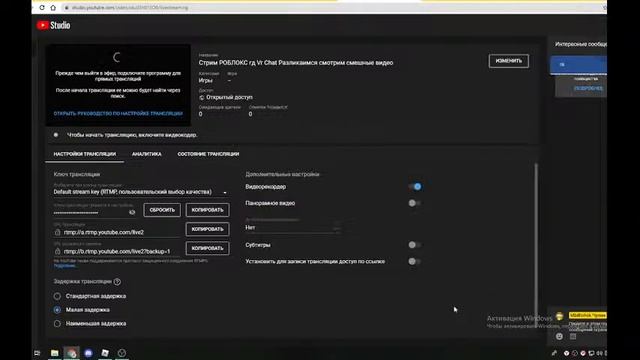Switch to Настройки трансляции tab

point(84,154)
